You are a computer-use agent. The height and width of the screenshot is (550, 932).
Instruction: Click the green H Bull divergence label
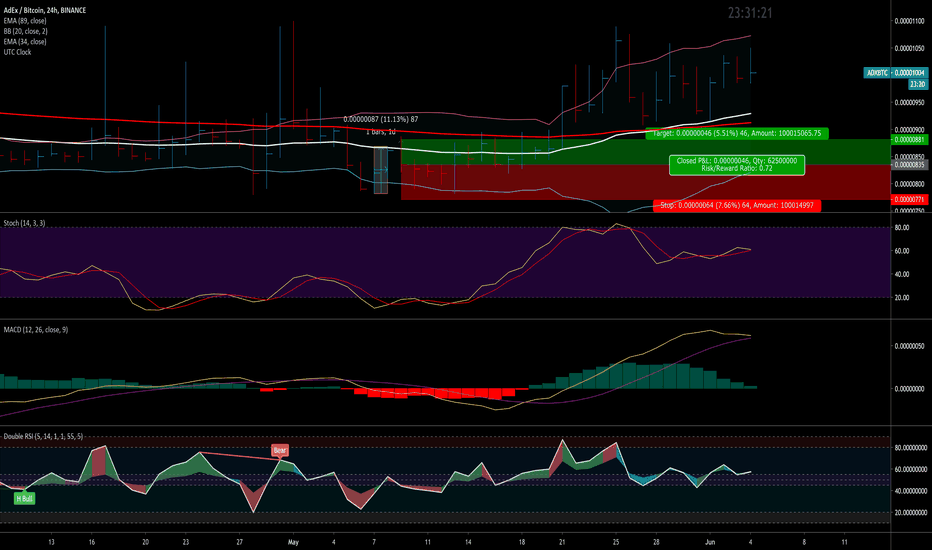[24, 498]
